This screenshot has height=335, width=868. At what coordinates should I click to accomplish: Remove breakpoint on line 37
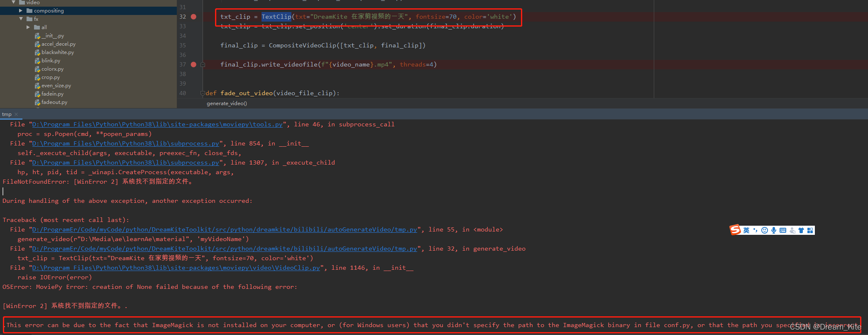tap(193, 64)
